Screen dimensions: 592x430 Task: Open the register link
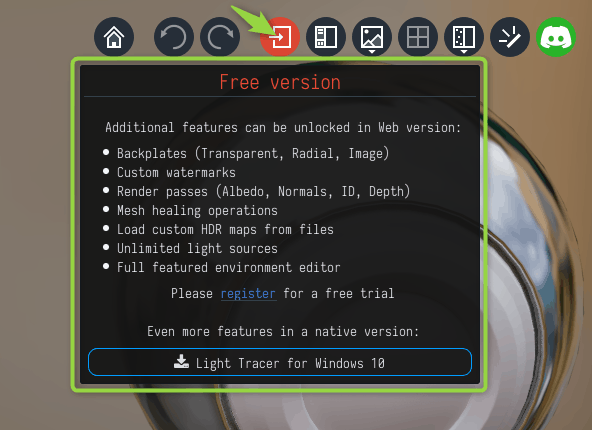248,294
